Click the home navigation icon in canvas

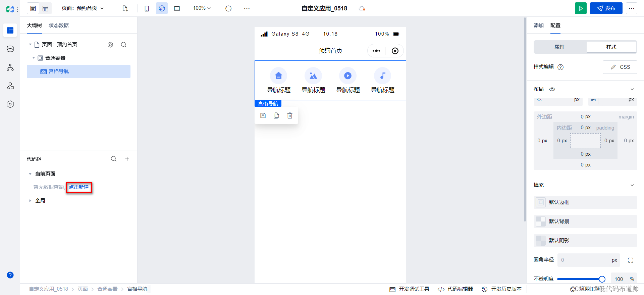[x=278, y=76]
